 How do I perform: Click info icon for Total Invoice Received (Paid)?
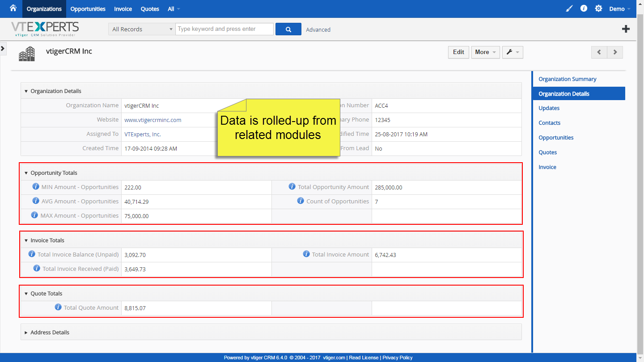point(37,268)
